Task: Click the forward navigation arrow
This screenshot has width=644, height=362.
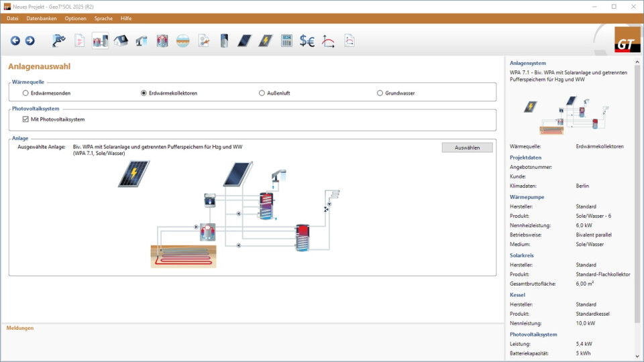Action: [x=30, y=41]
